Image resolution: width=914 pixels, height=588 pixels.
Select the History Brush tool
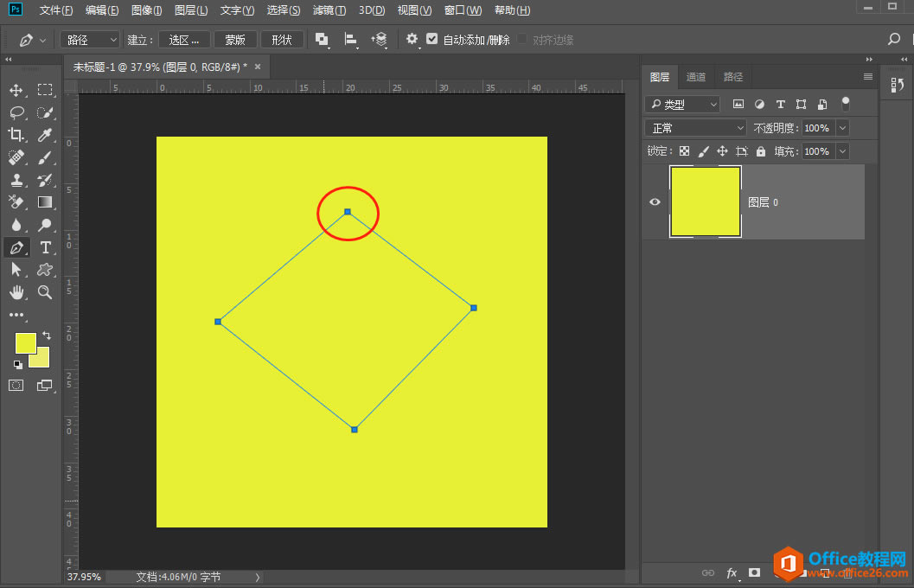45,180
